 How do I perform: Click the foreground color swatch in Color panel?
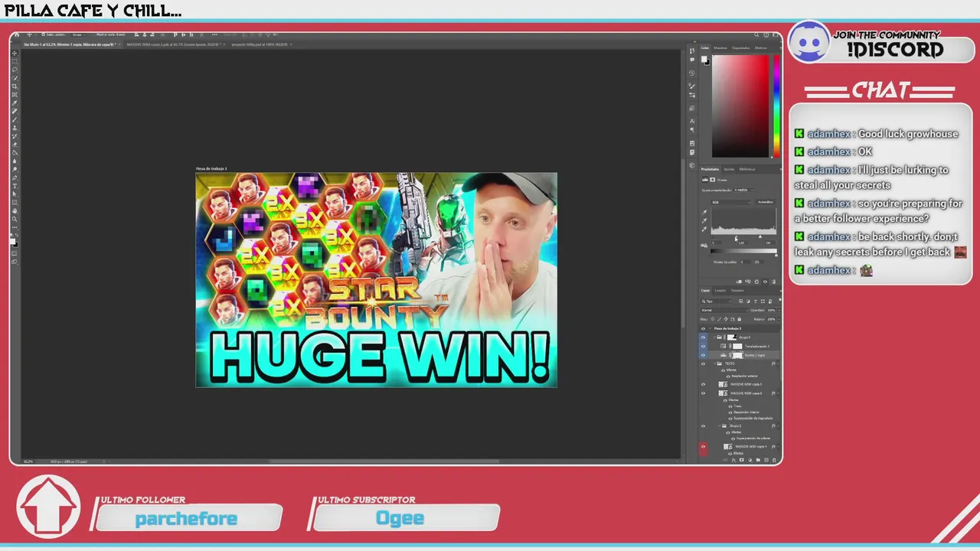point(704,58)
